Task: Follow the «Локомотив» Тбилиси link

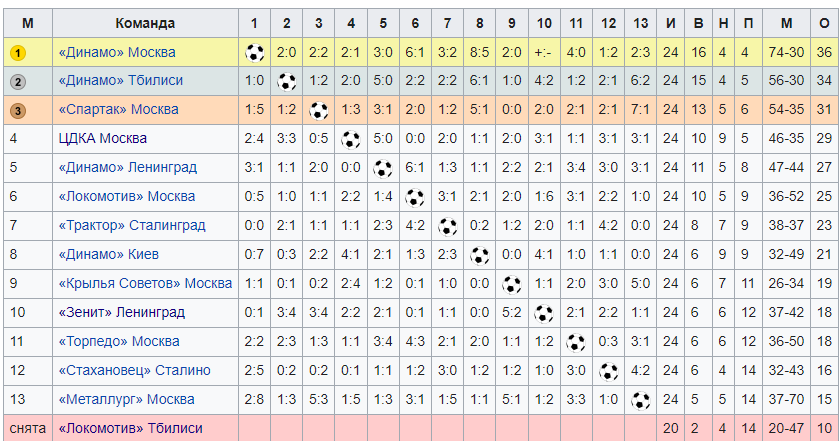Action: [130, 429]
